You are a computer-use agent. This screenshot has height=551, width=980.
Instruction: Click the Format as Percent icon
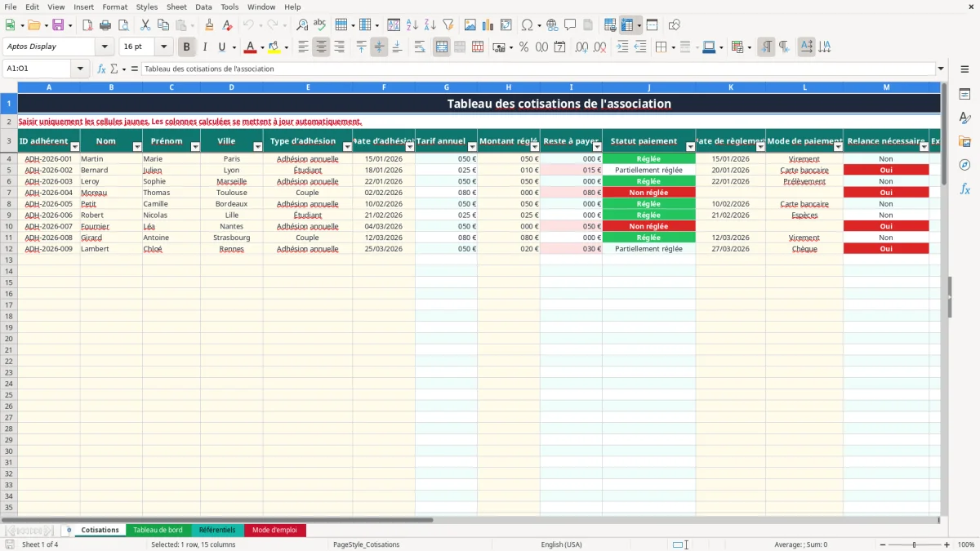(523, 47)
